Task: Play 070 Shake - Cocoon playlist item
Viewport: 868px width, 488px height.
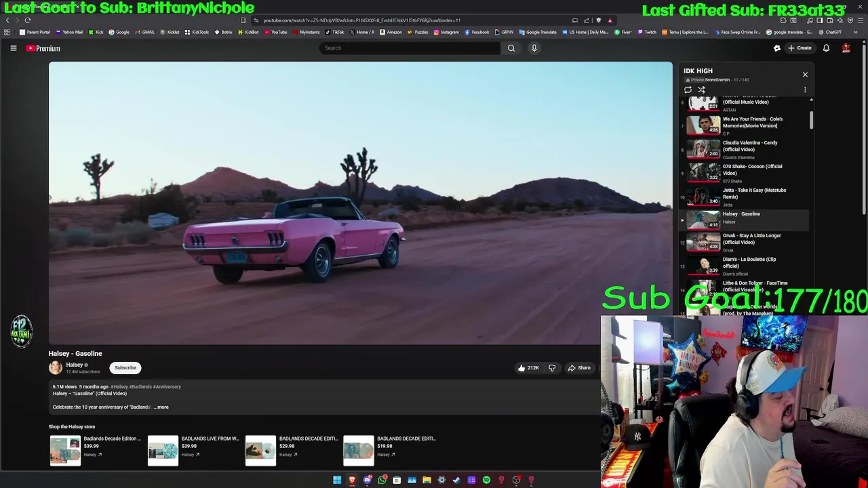Action: click(x=744, y=173)
